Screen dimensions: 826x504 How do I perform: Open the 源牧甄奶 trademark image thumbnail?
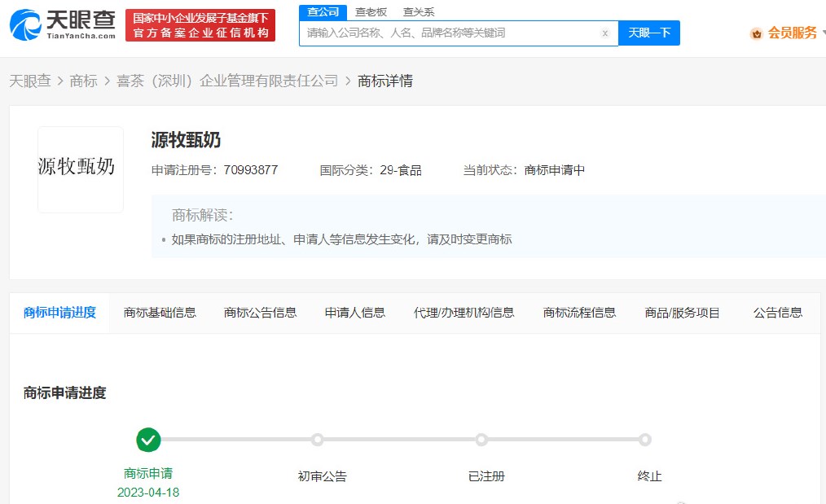coord(81,169)
